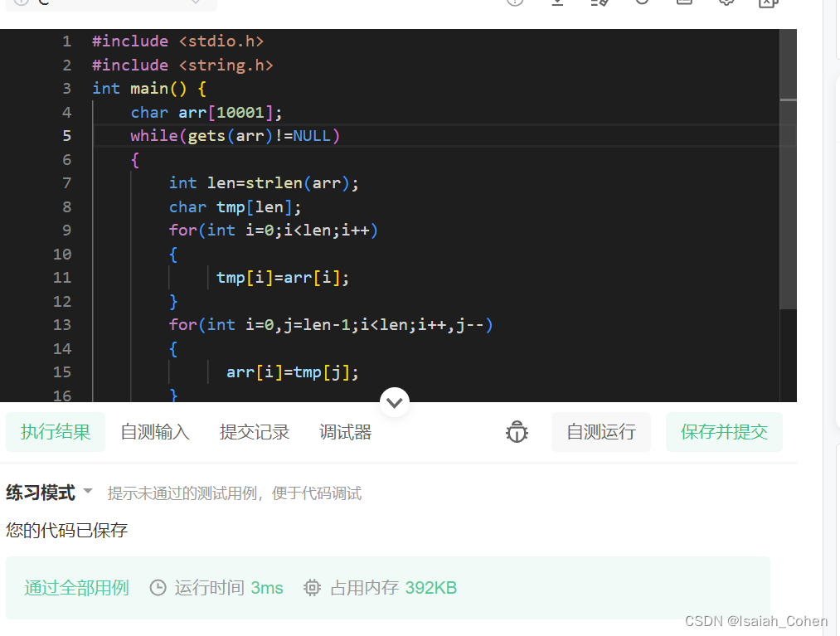
Task: Click the 保存并提交 button
Action: 724,432
